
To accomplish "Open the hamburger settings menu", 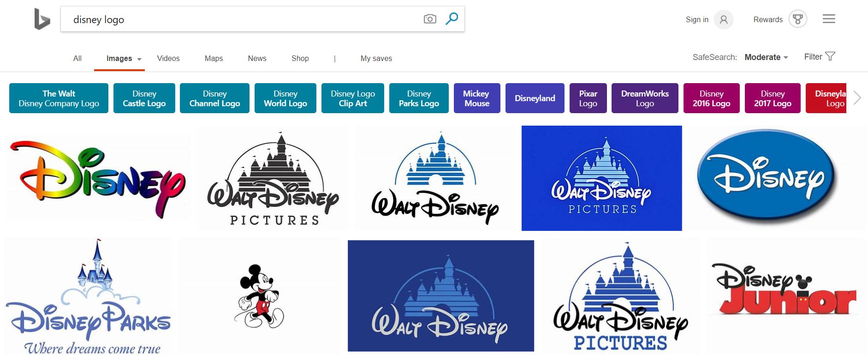I will (829, 19).
